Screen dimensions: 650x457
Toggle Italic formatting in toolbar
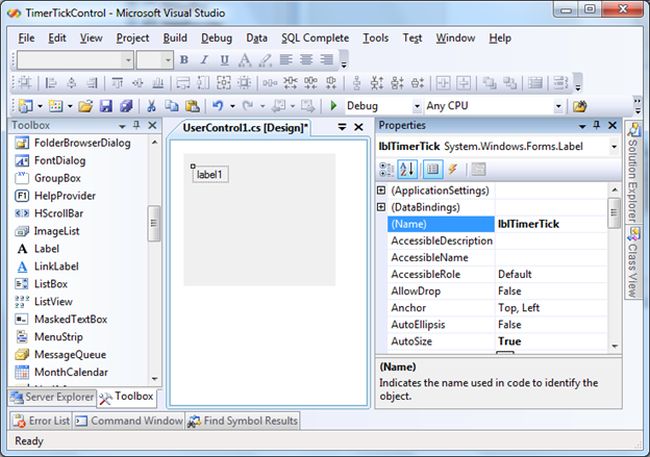click(204, 60)
